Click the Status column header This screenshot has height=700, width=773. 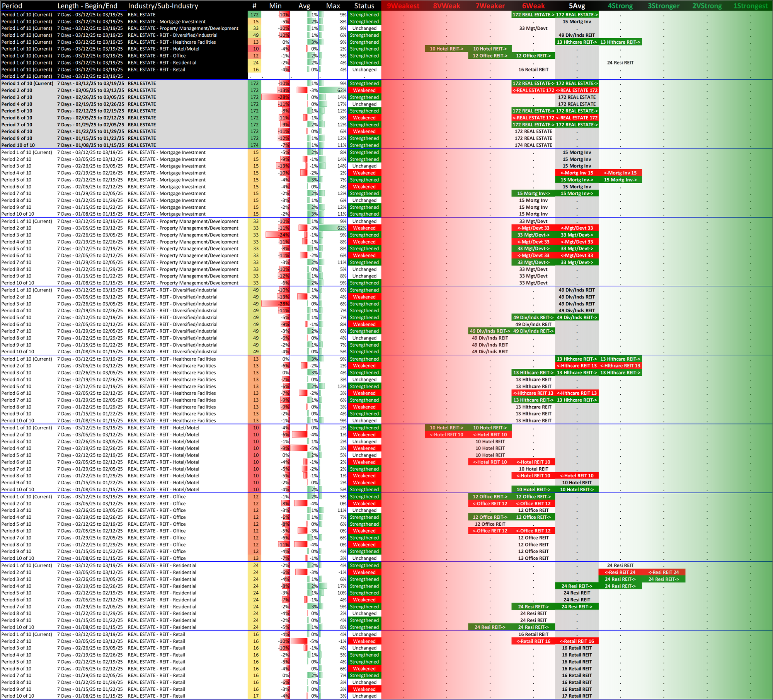(x=364, y=6)
